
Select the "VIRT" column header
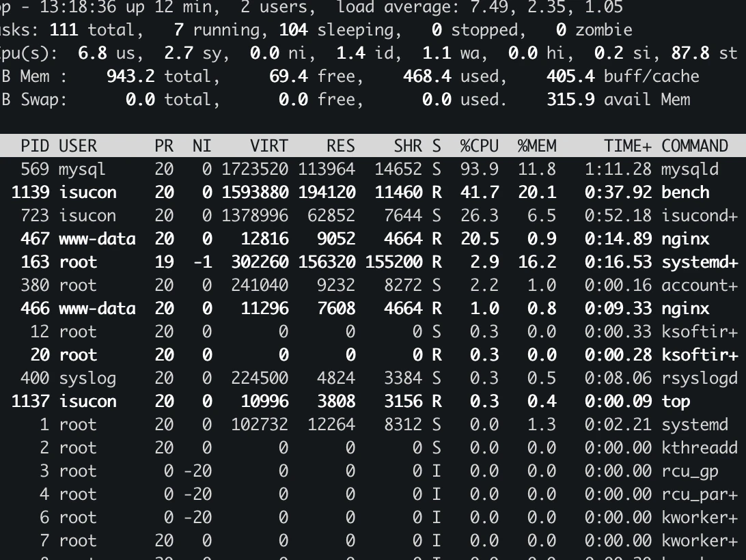click(269, 145)
